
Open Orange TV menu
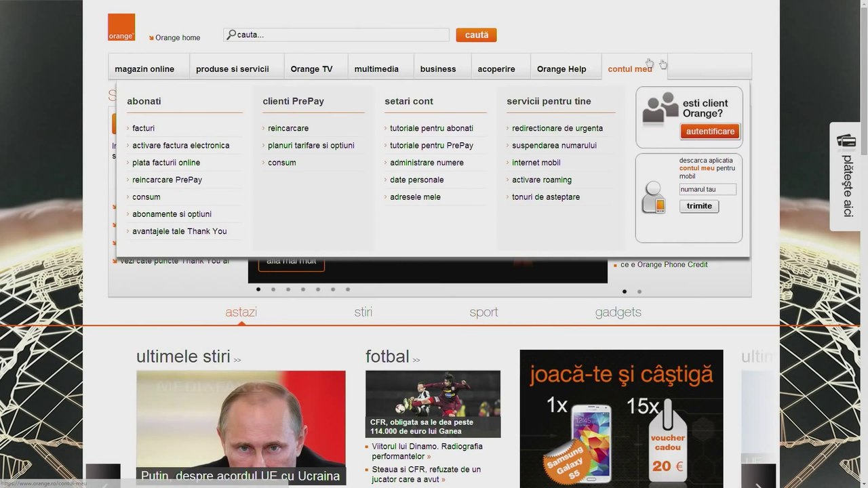312,68
